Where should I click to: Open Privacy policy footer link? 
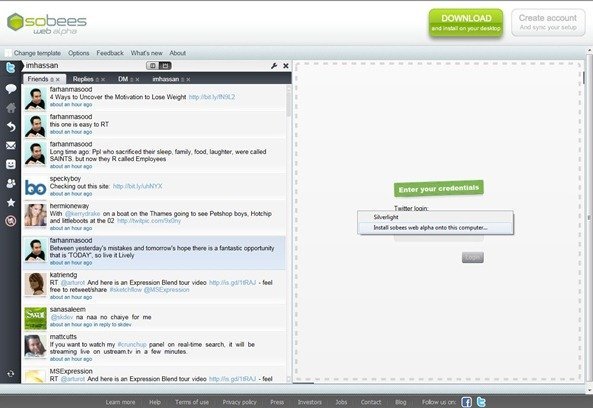coord(239,402)
